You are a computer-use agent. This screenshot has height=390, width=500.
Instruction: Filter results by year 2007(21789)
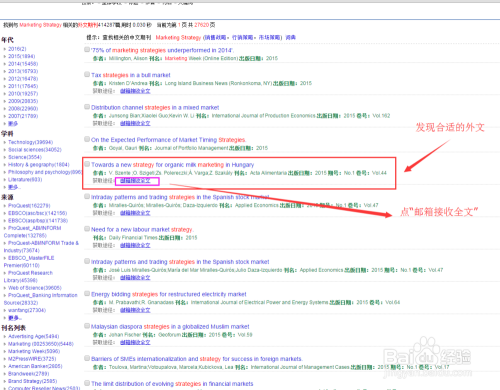(23, 116)
